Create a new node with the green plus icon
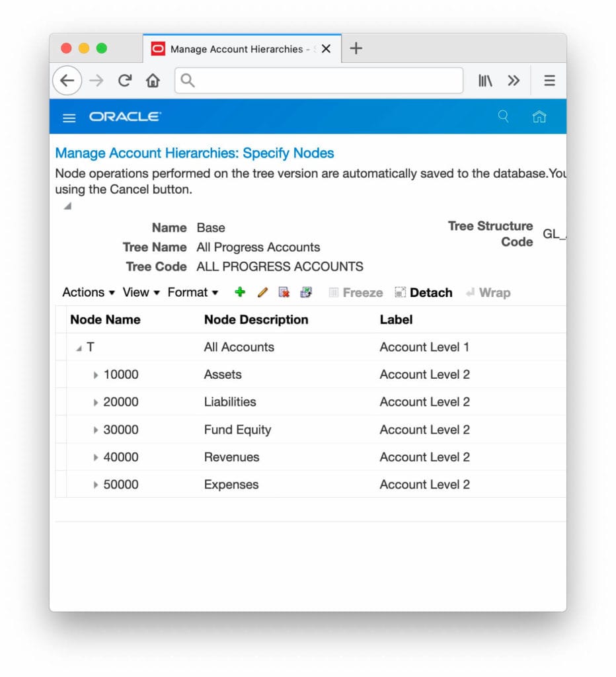The image size is (616, 677). point(239,292)
